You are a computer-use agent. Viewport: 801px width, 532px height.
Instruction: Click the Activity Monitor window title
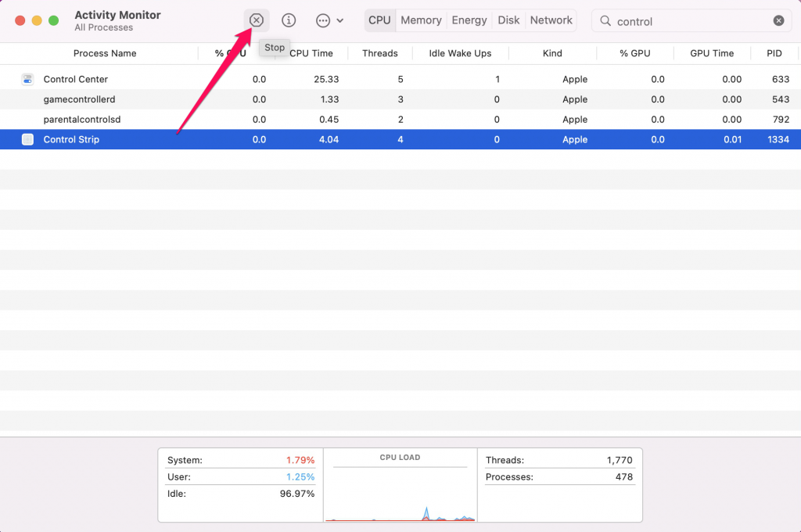pos(117,15)
